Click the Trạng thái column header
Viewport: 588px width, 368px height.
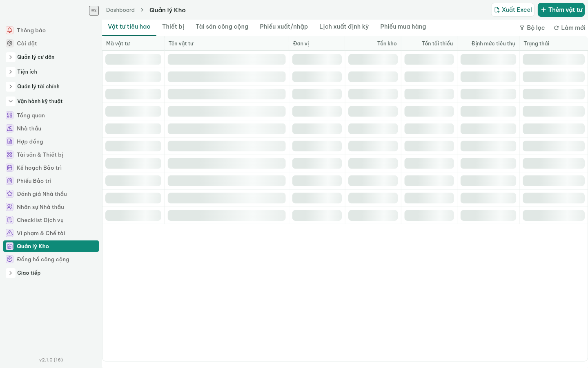[x=553, y=43]
